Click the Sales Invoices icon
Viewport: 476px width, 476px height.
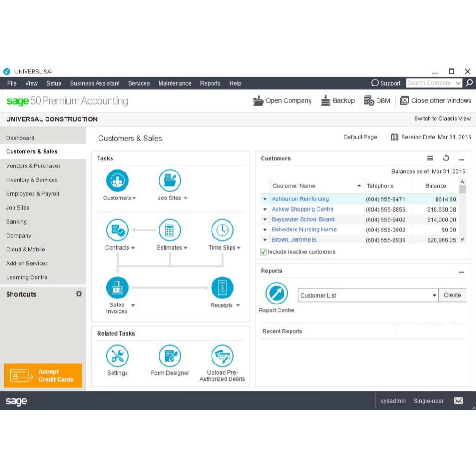coord(117,288)
